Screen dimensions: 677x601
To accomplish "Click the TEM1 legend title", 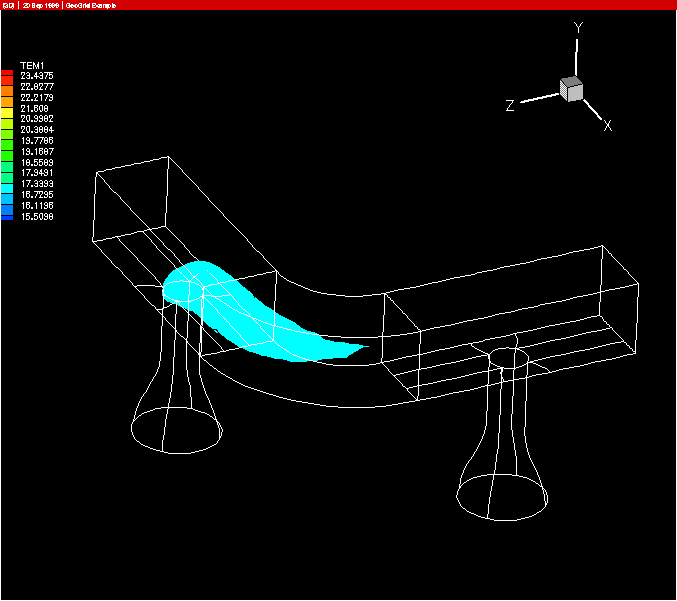I will click(x=33, y=64).
